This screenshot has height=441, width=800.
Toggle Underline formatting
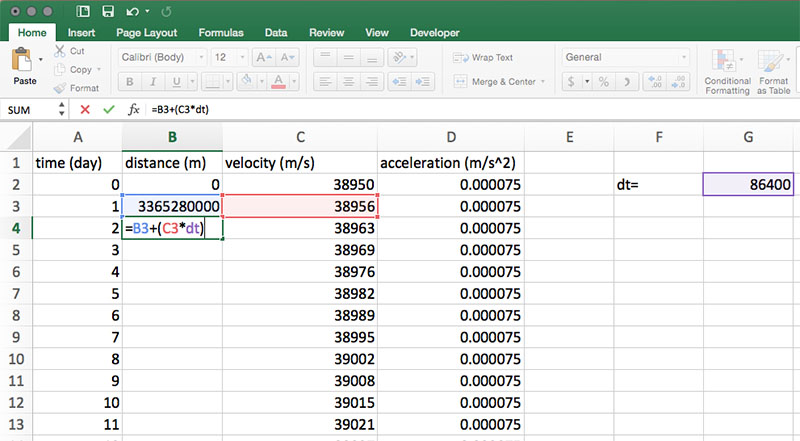[x=179, y=82]
